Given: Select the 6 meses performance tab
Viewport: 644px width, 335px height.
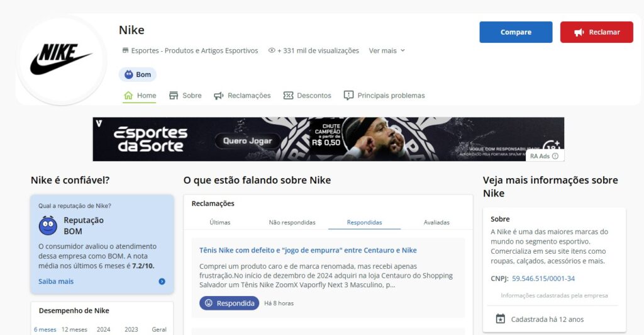Looking at the screenshot, I should coord(45,330).
